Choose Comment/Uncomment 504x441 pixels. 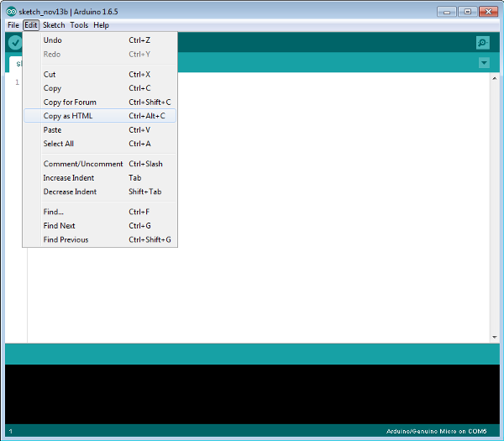click(x=100, y=164)
